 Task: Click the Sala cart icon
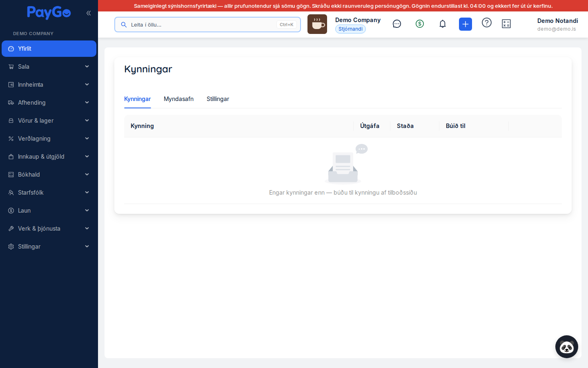[x=11, y=67]
